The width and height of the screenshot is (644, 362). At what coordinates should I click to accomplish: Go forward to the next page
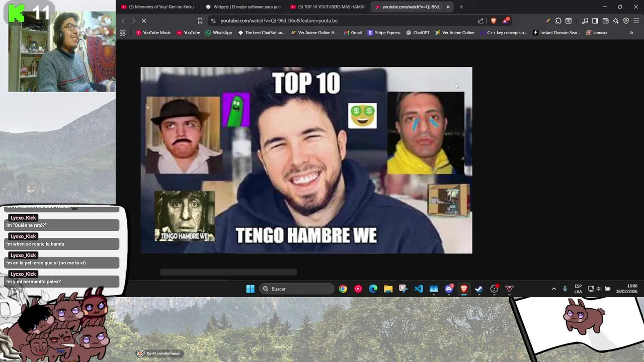133,21
